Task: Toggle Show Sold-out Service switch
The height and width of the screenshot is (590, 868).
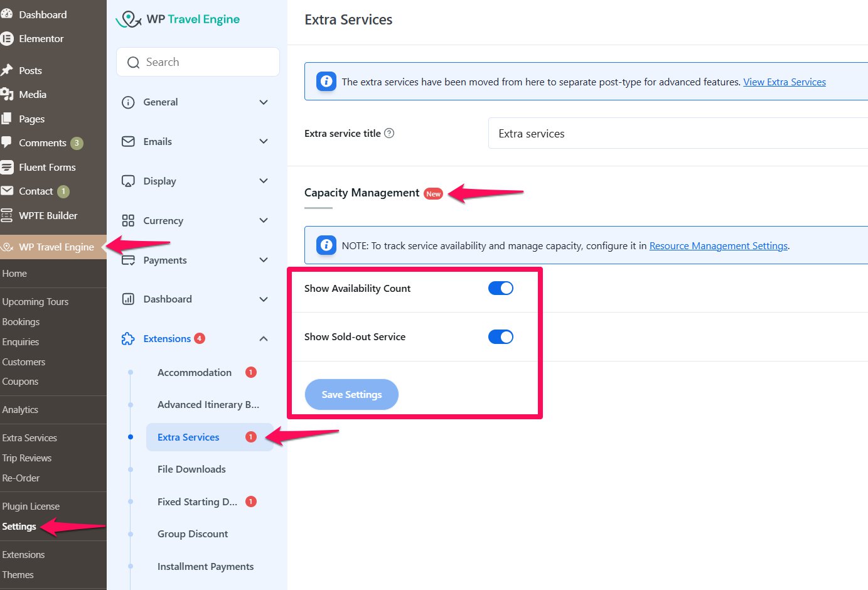Action: [501, 337]
